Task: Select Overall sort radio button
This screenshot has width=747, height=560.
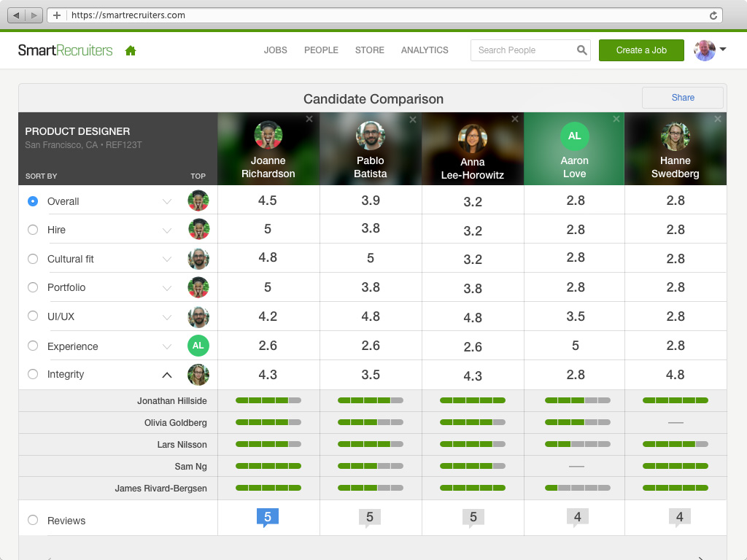Action: pyautogui.click(x=33, y=201)
